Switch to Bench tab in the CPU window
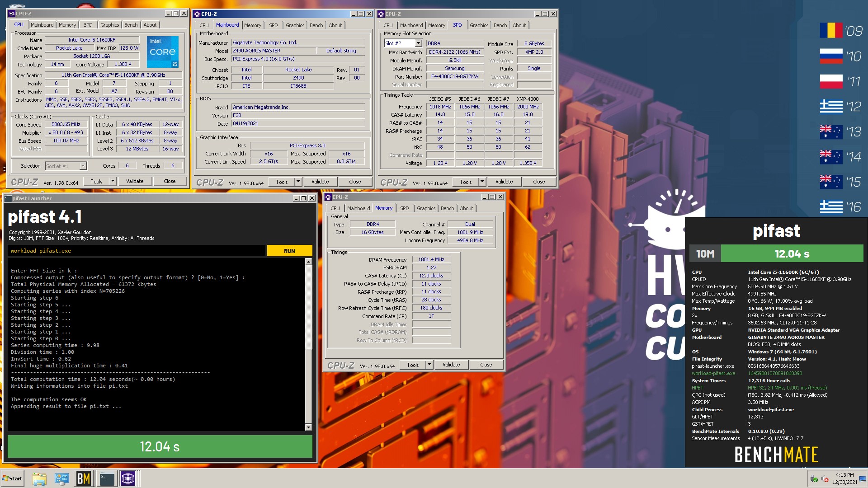Image resolution: width=868 pixels, height=488 pixels. click(x=131, y=25)
